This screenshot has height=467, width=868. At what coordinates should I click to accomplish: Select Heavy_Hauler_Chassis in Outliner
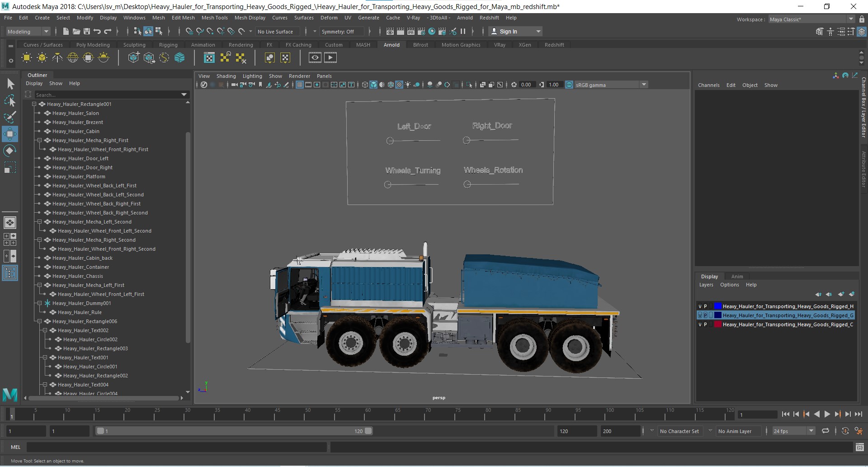coord(77,276)
